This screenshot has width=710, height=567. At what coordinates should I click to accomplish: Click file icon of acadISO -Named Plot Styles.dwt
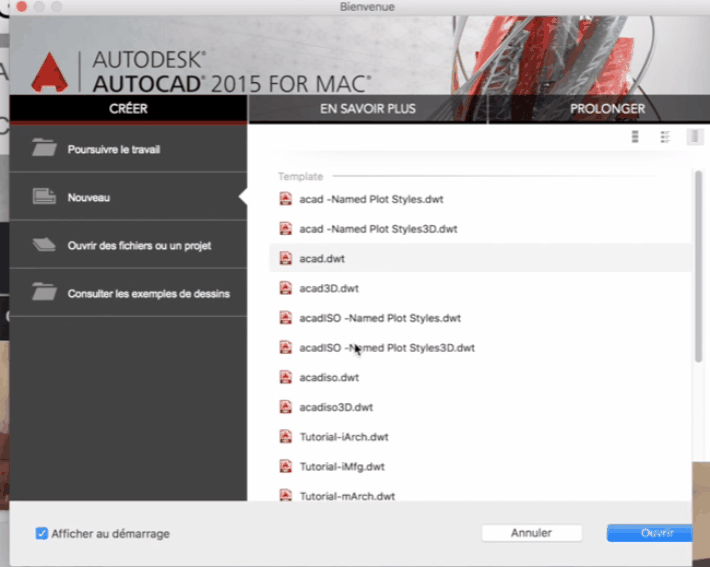[x=285, y=317]
